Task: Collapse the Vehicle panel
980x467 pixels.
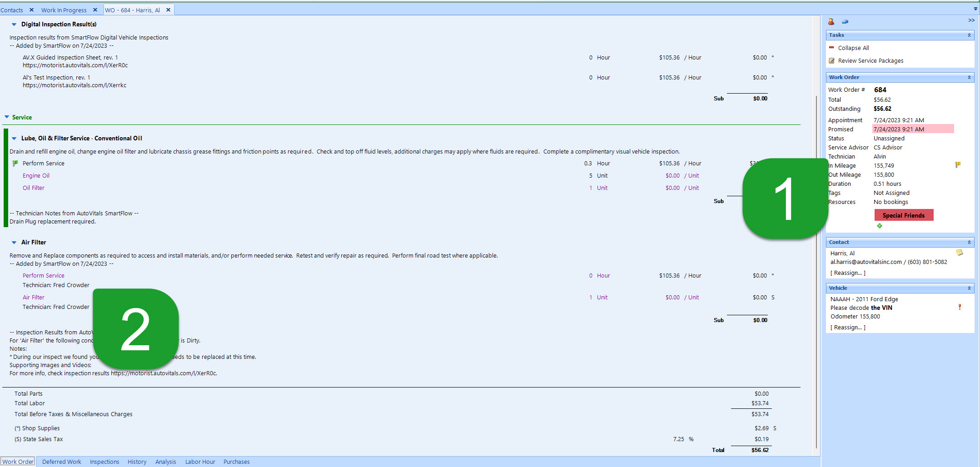Action: [969, 288]
